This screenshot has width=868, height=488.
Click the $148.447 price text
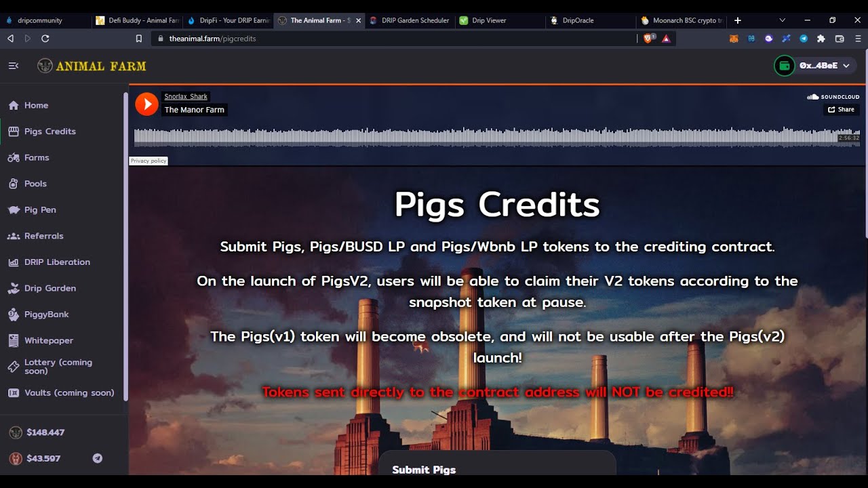pos(45,432)
